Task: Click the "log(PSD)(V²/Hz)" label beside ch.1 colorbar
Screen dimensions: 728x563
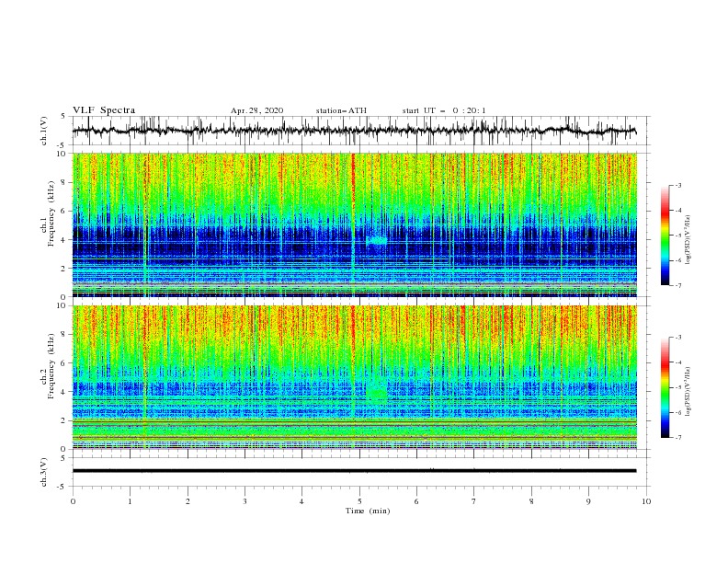Action: point(688,240)
